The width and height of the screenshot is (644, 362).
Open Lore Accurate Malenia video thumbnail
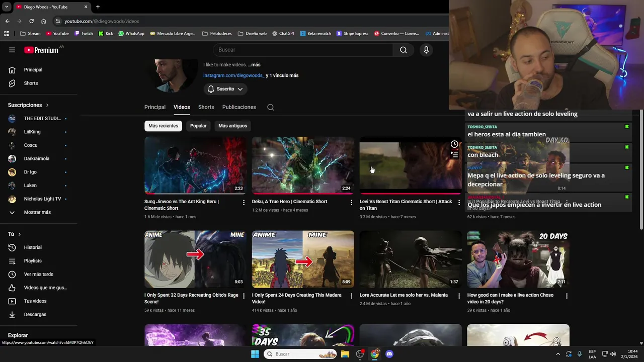click(411, 259)
